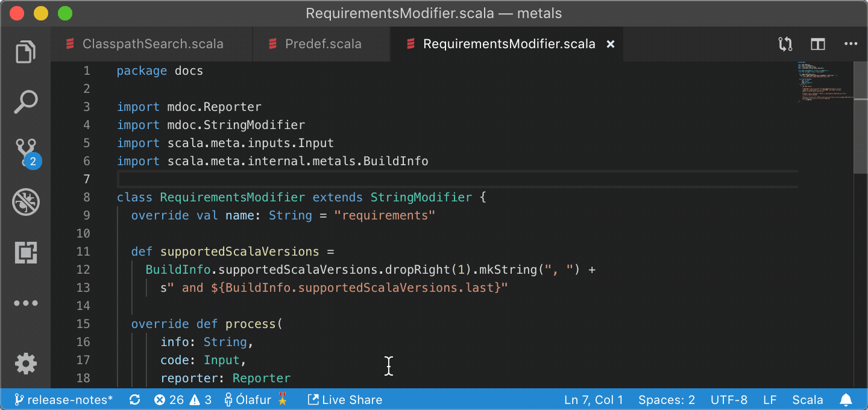Click the release-notes* branch indicator
Screen dimensions: 868x410
[x=63, y=399]
